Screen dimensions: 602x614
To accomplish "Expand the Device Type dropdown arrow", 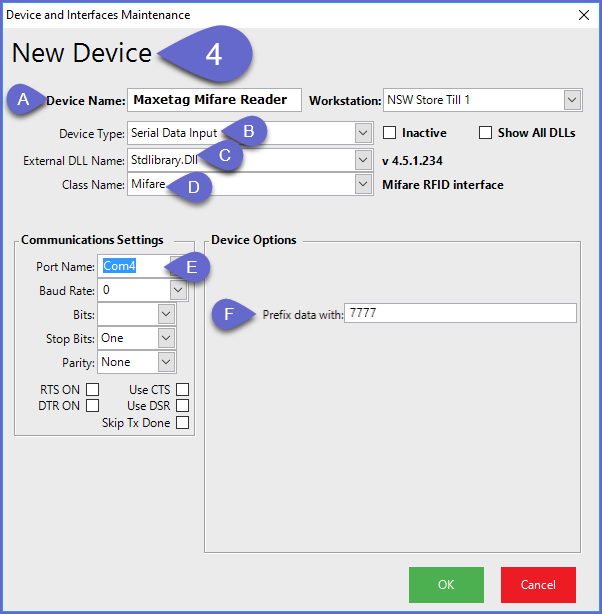I will [363, 133].
